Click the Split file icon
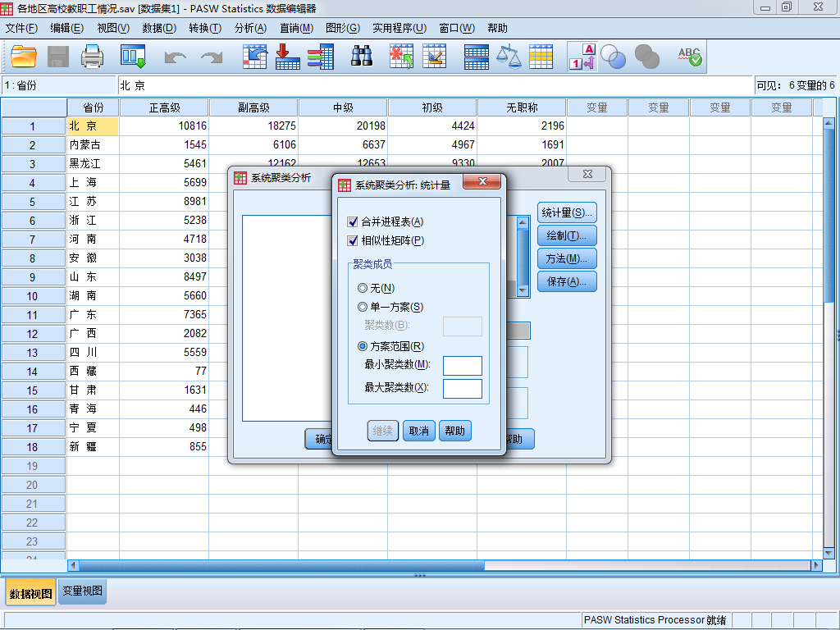This screenshot has width=840, height=630. click(476, 57)
